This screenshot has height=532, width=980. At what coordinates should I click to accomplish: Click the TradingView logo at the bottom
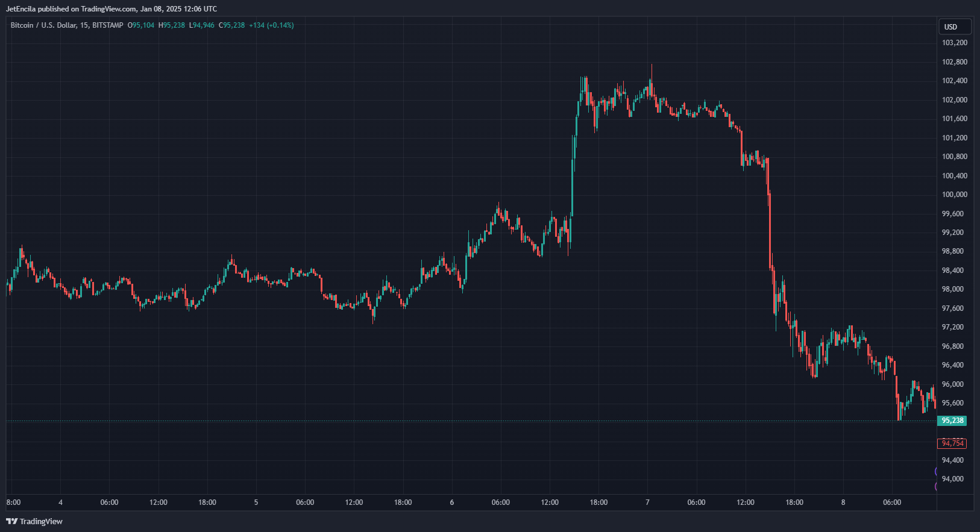point(34,521)
